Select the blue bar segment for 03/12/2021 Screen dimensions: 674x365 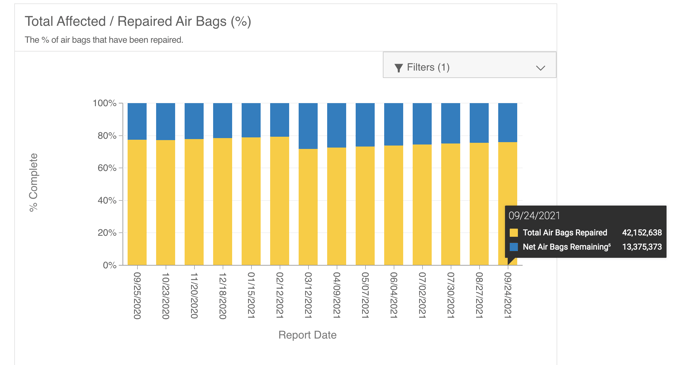[308, 126]
